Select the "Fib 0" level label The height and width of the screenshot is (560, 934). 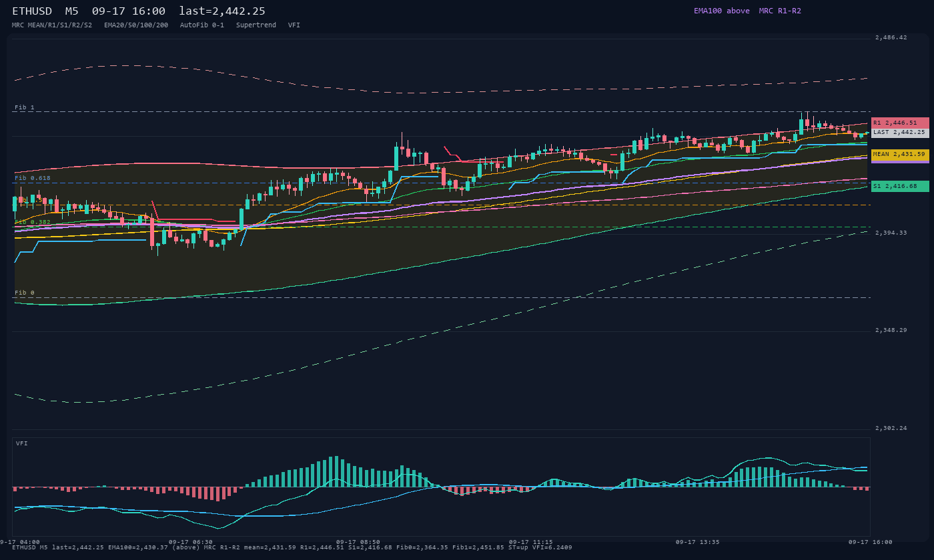tap(25, 293)
